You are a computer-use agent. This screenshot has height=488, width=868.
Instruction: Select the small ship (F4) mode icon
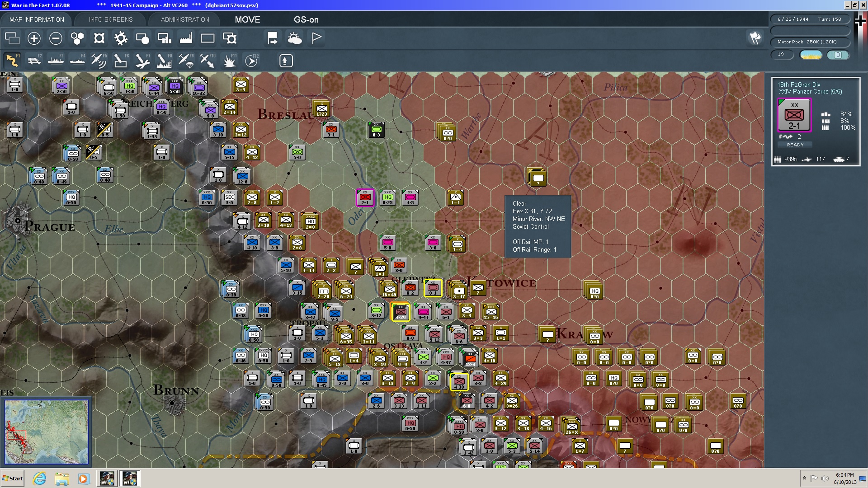click(77, 61)
